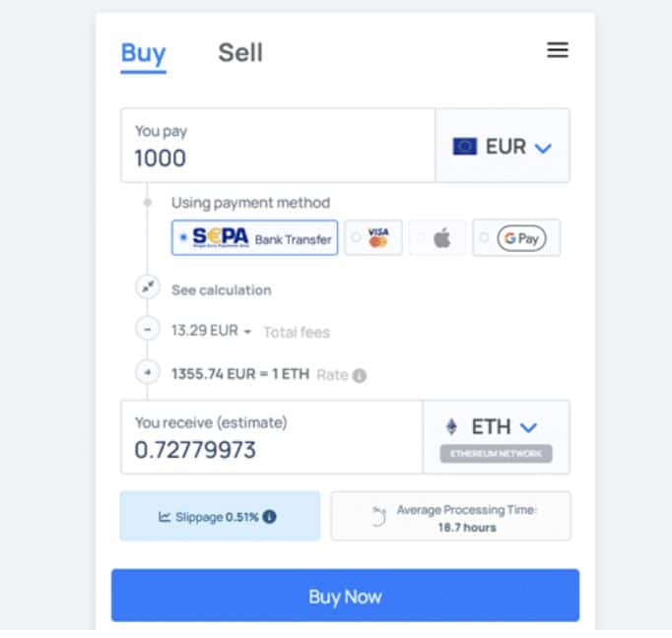Select Visa/Mastercard payment option
Viewport: 672px width, 638px height.
pos(373,237)
